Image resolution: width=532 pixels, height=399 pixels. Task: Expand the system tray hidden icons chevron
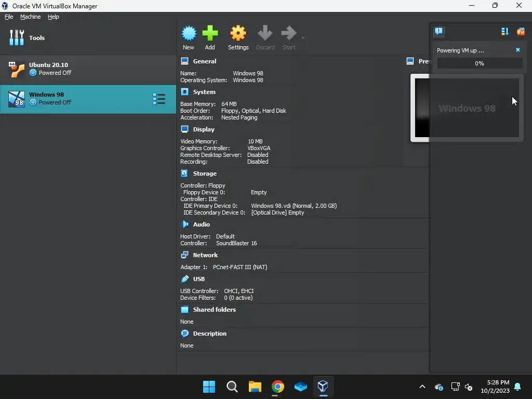click(x=422, y=387)
